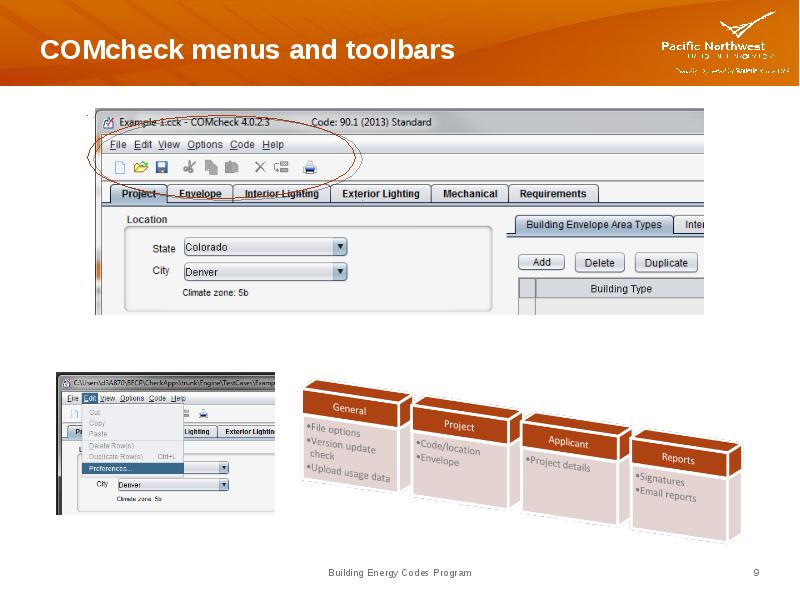This screenshot has height=600, width=800.
Task: Choose Duplicate Row(s) from the Edit menu
Action: pyautogui.click(x=133, y=457)
